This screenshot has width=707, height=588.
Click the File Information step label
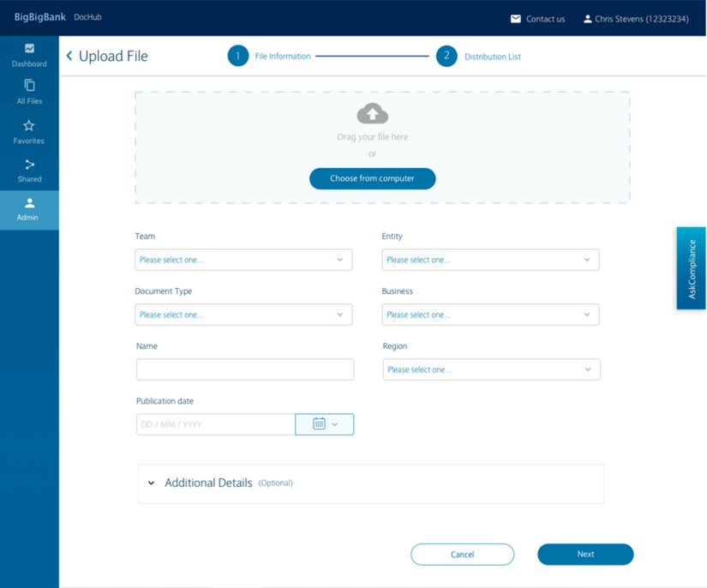click(x=283, y=57)
